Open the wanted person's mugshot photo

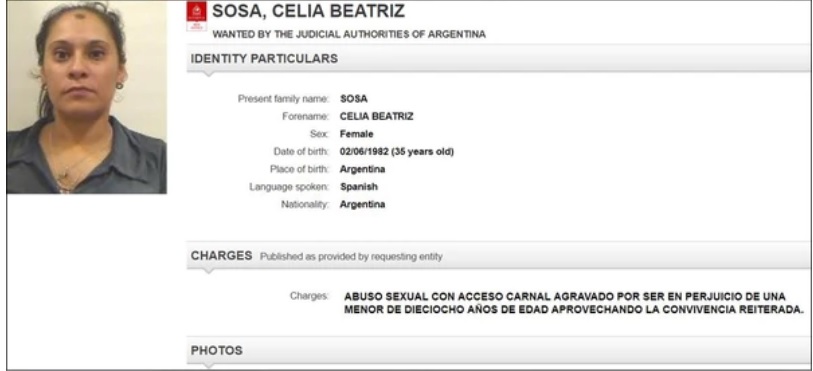pos(87,97)
